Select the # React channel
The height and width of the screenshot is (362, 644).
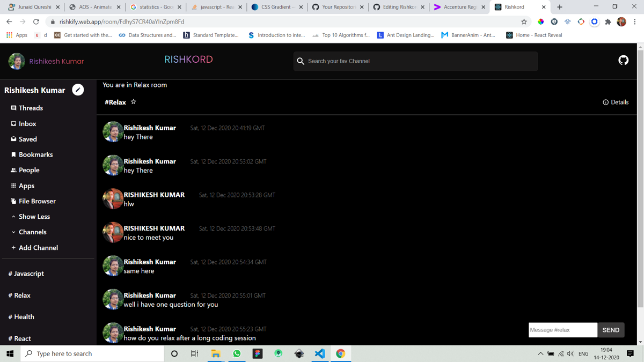(x=20, y=338)
